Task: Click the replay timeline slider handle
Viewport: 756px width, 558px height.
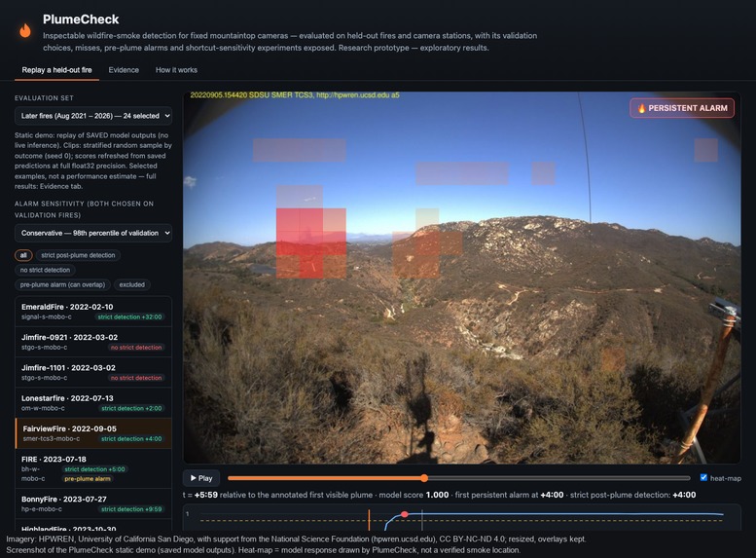Action: point(424,478)
